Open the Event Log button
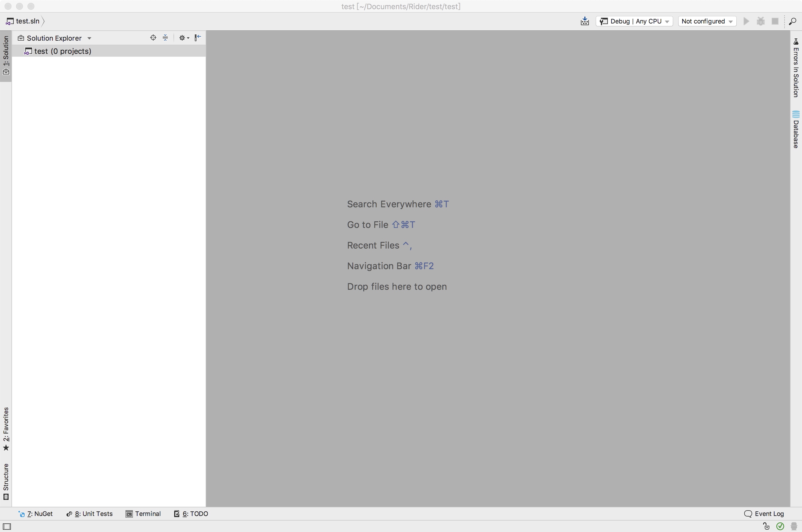The height and width of the screenshot is (532, 802). pos(764,514)
